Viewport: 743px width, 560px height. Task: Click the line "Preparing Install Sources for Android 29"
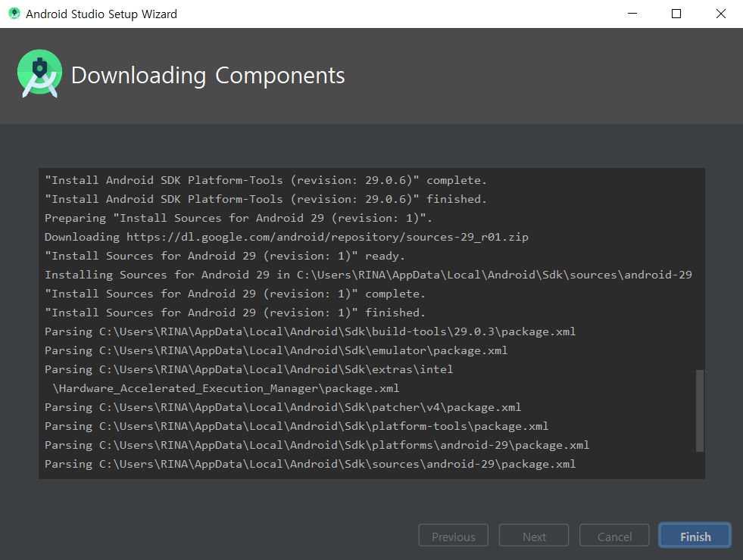[239, 218]
